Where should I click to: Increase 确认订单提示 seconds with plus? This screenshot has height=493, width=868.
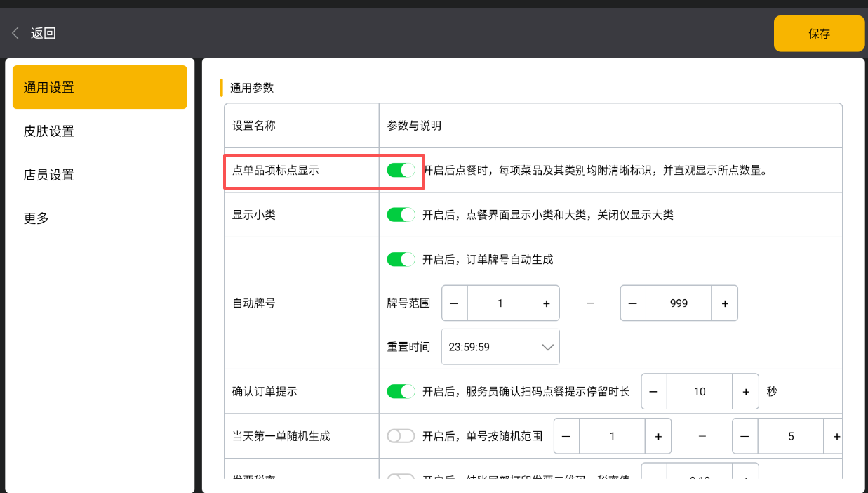click(x=745, y=392)
